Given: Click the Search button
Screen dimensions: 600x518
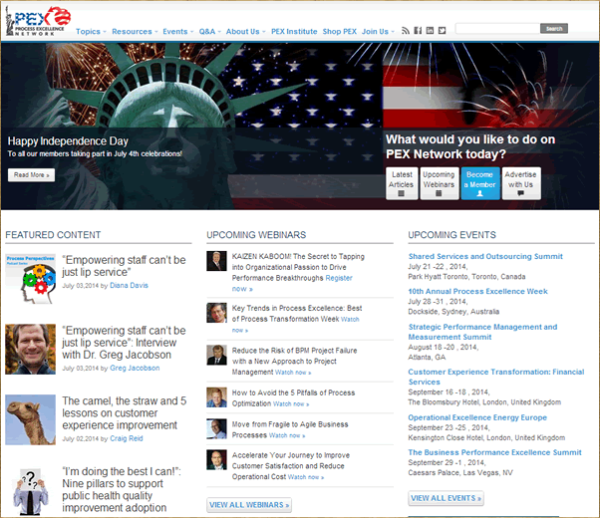Looking at the screenshot, I should (x=554, y=29).
